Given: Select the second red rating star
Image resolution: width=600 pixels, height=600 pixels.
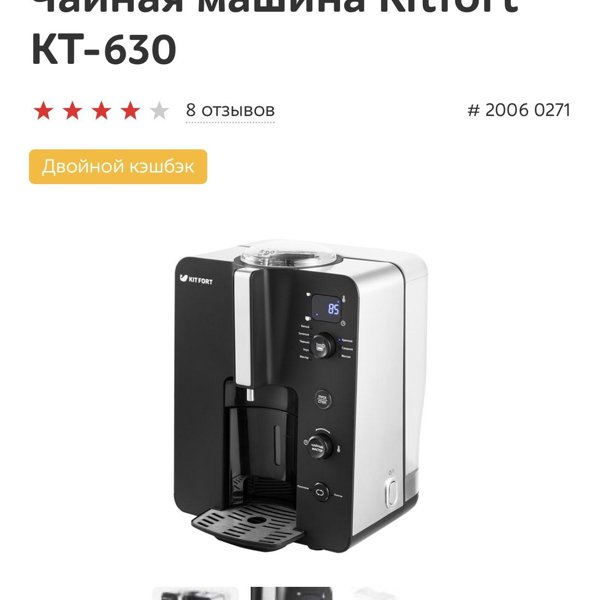Looking at the screenshot, I should (x=72, y=111).
